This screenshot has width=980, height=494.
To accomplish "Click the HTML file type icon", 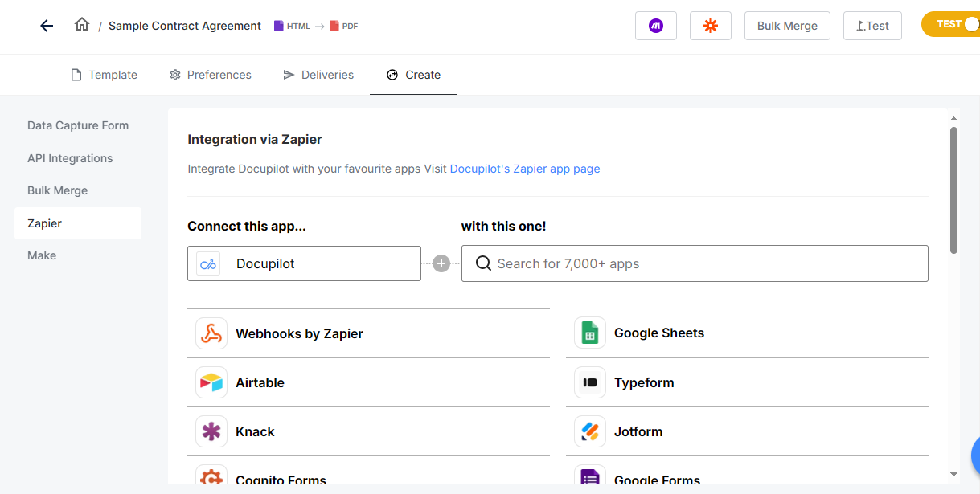I will [x=279, y=26].
